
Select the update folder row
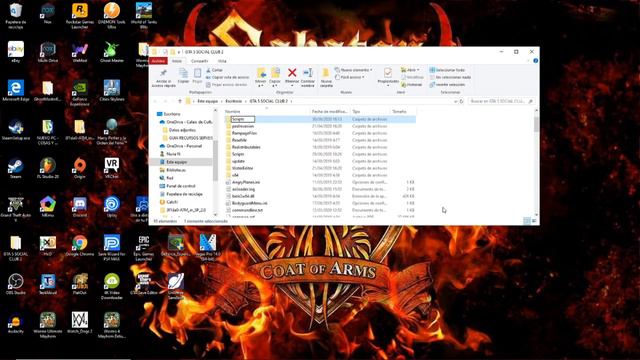pyautogui.click(x=320, y=161)
